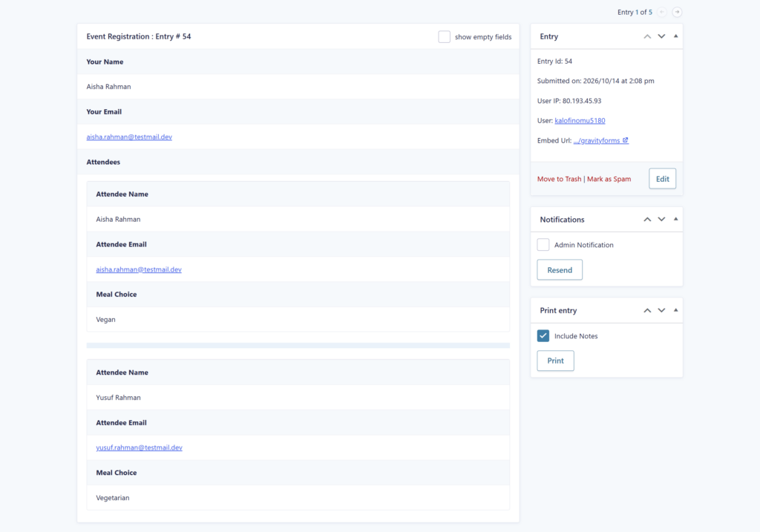Move the Print entry panel down
Viewport: 760px width, 532px height.
click(x=661, y=311)
